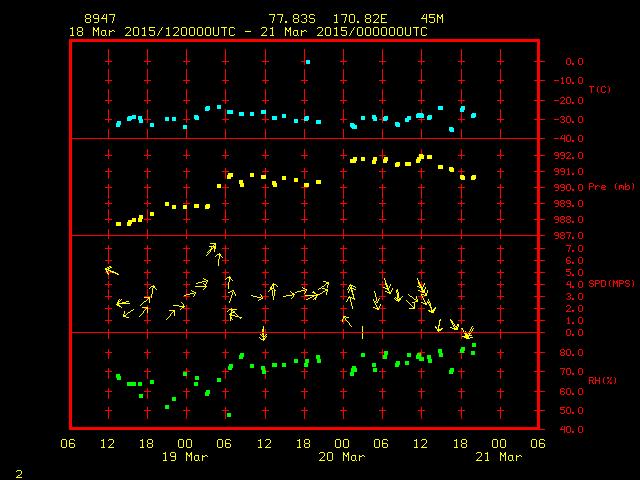Click the 00 hour label above 20 Mar
640x480 pixels.
click(342, 443)
